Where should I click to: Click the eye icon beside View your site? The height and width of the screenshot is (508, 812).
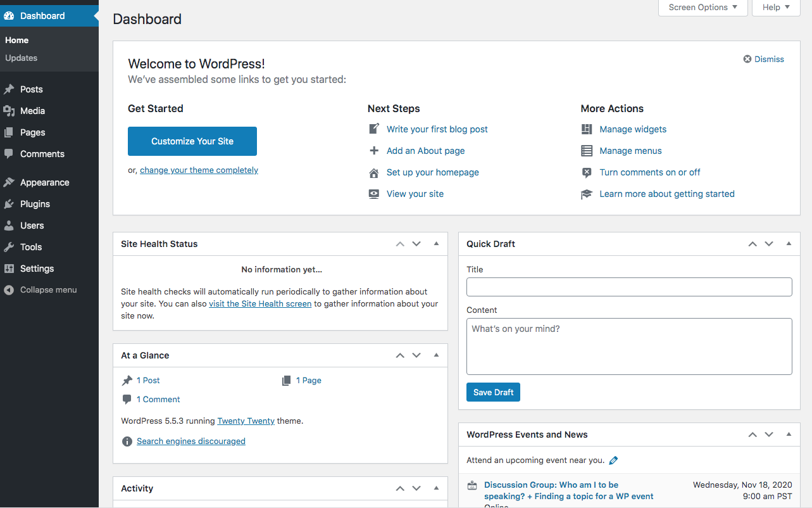click(x=374, y=194)
